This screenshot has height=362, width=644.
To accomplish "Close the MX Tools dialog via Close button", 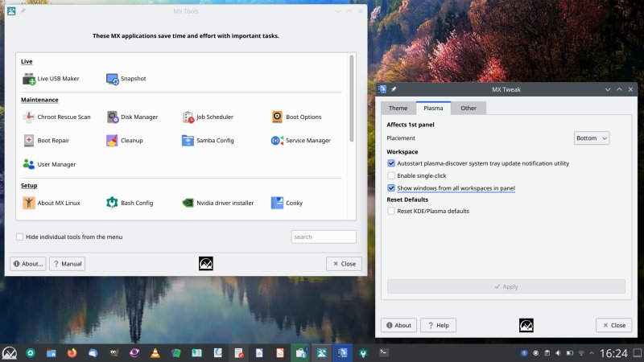I will pyautogui.click(x=345, y=264).
